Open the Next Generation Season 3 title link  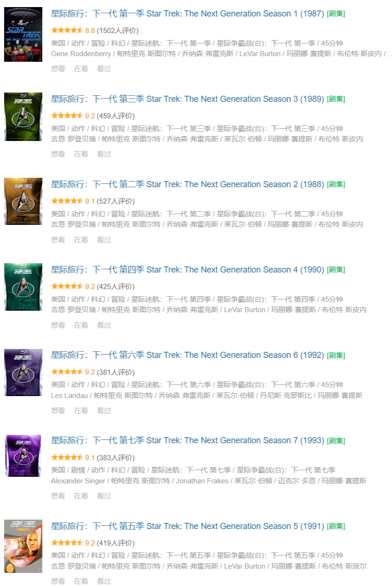pyautogui.click(x=188, y=99)
